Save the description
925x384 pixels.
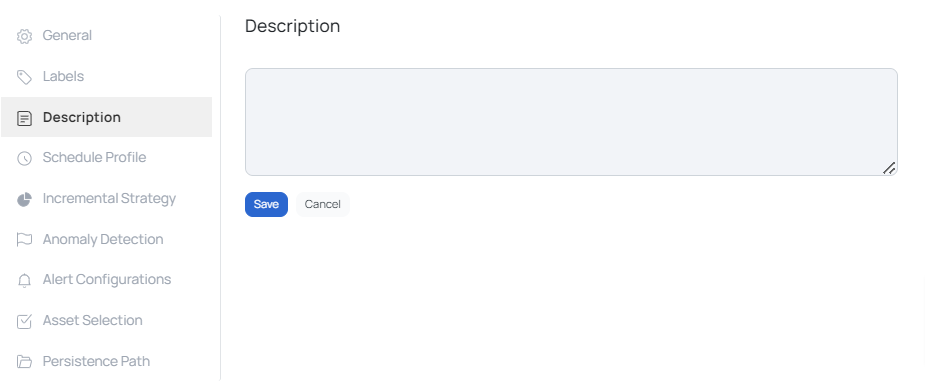coord(266,204)
